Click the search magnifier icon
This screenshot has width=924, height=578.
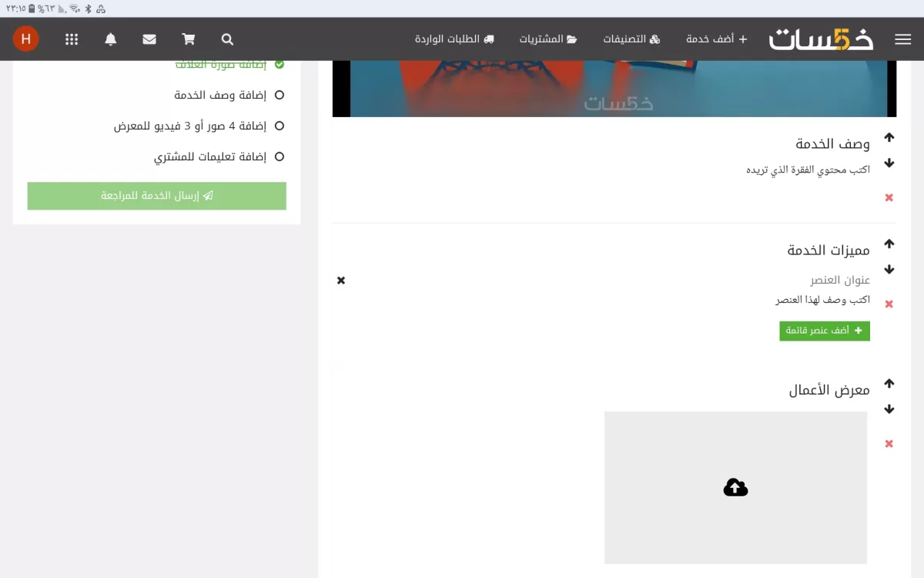227,39
